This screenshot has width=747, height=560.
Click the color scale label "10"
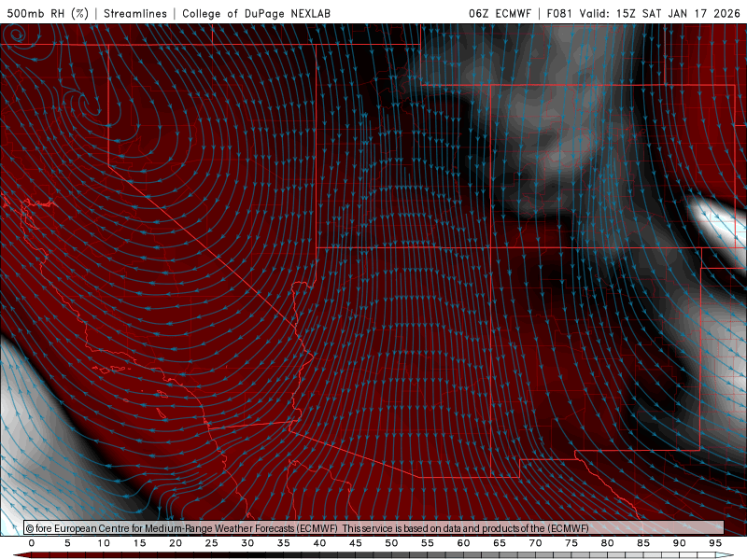(104, 543)
